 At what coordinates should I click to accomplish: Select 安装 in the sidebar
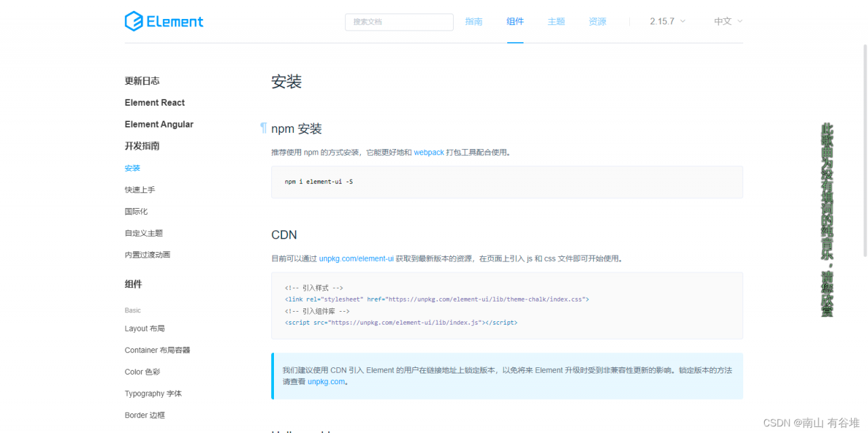(132, 168)
